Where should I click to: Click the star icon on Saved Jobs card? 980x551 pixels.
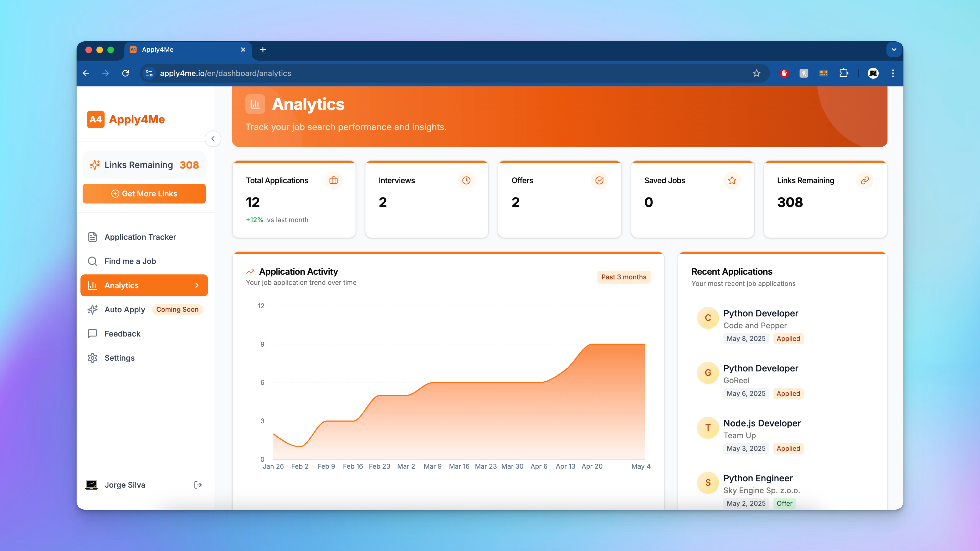point(732,180)
